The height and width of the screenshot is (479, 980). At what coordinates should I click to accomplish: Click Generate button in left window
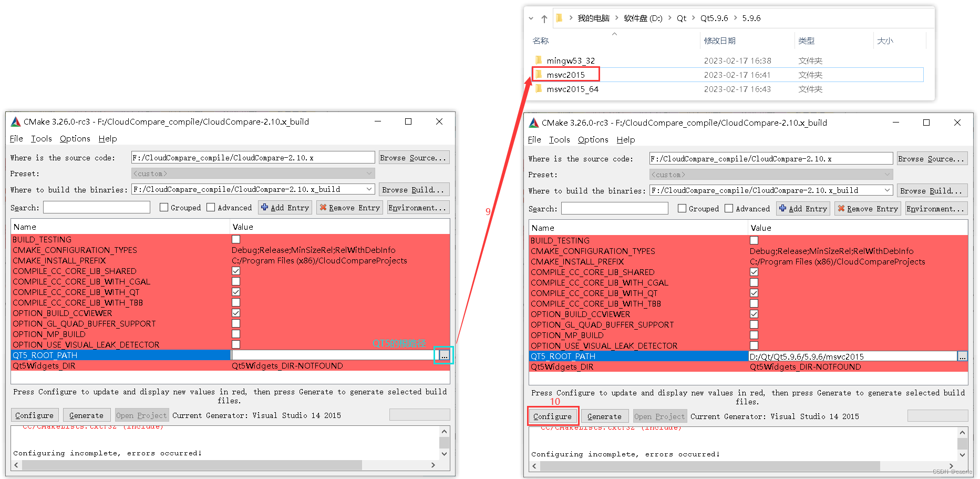(x=87, y=415)
